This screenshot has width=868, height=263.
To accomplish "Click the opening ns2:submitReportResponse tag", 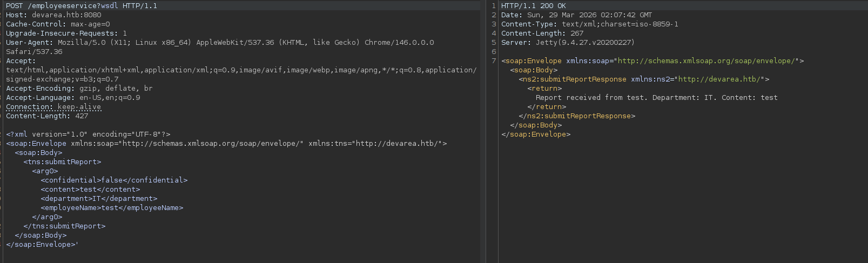I will point(644,79).
